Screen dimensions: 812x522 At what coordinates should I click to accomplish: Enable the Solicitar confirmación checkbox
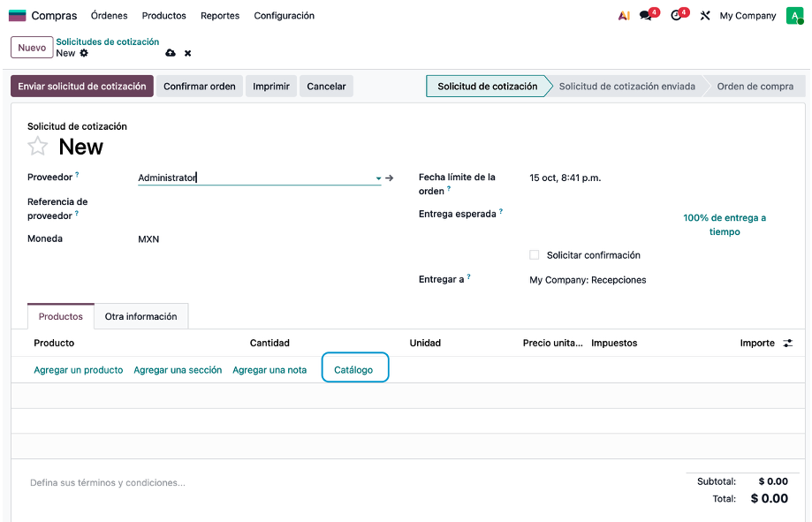(x=534, y=255)
